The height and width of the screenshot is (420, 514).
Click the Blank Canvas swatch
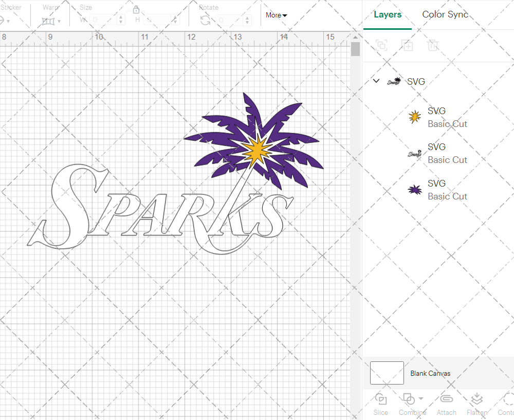point(387,373)
